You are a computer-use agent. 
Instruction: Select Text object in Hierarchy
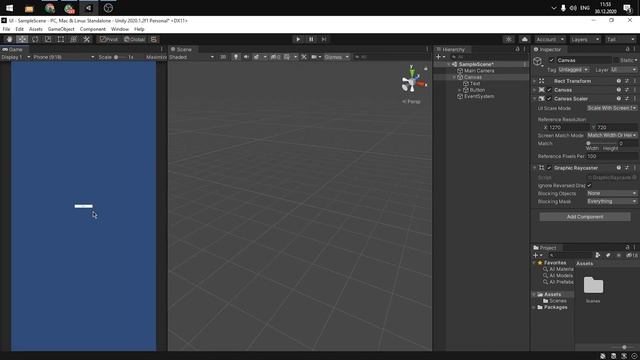(475, 84)
